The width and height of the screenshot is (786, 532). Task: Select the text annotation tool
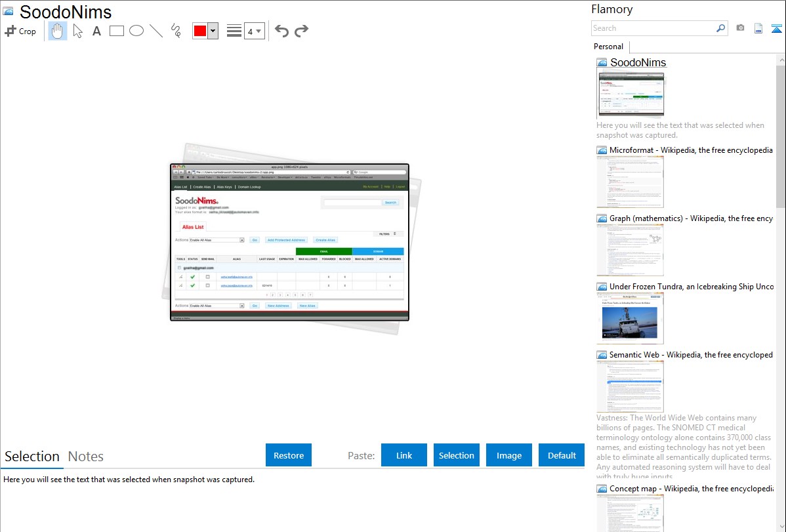(96, 31)
